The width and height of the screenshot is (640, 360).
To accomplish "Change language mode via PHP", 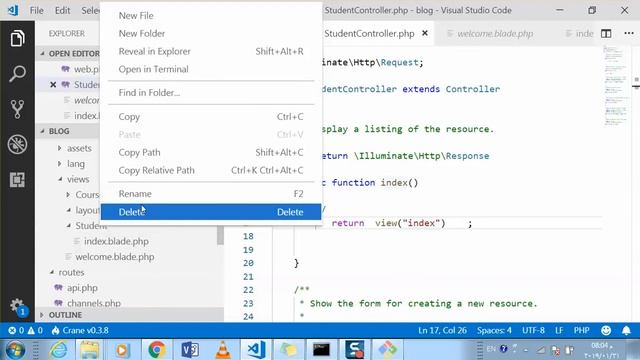I will point(581,330).
